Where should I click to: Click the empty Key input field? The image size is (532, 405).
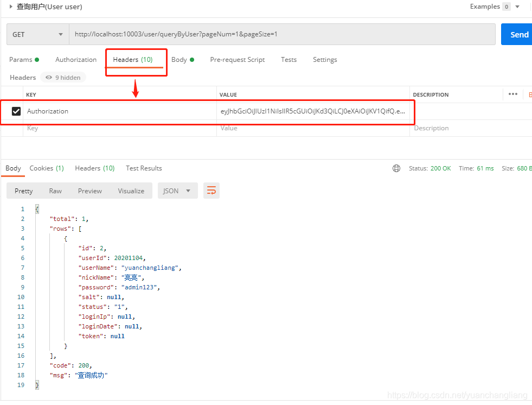[119, 128]
